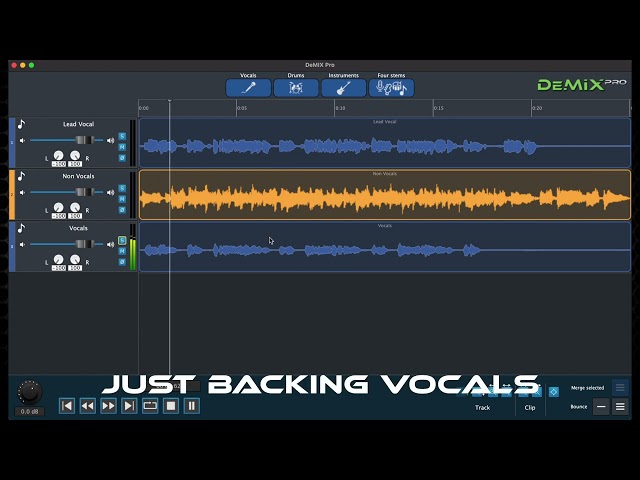Viewport: 640px width, 480px height.
Task: Bounce to a single track
Action: [x=601, y=407]
